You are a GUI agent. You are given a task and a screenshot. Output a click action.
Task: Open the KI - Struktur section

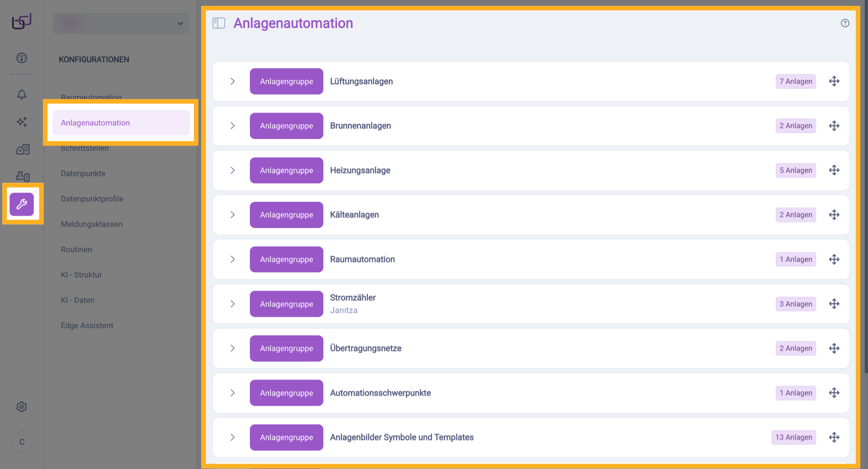click(81, 275)
